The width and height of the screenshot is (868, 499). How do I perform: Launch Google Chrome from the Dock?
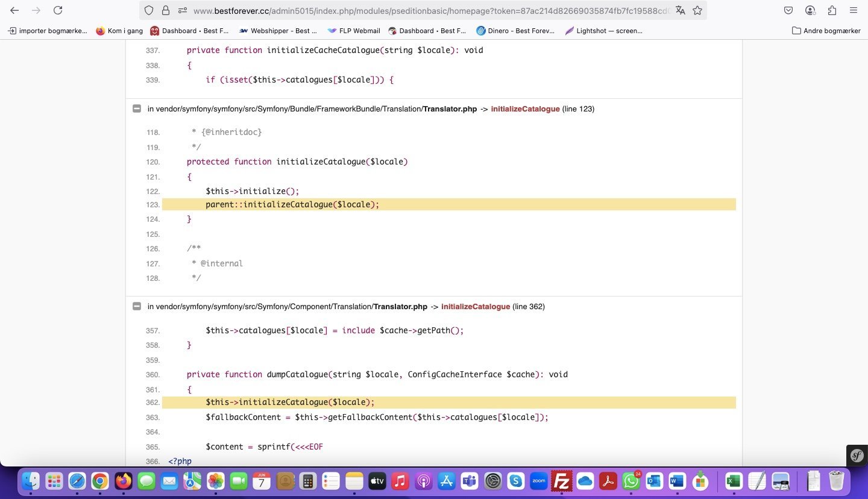[100, 481]
